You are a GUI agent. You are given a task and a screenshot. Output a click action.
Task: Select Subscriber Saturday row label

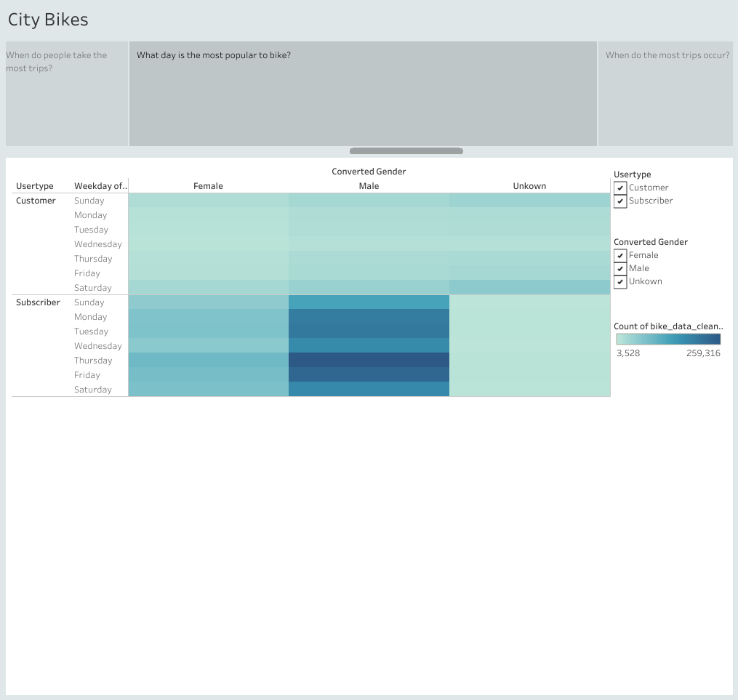(x=93, y=390)
